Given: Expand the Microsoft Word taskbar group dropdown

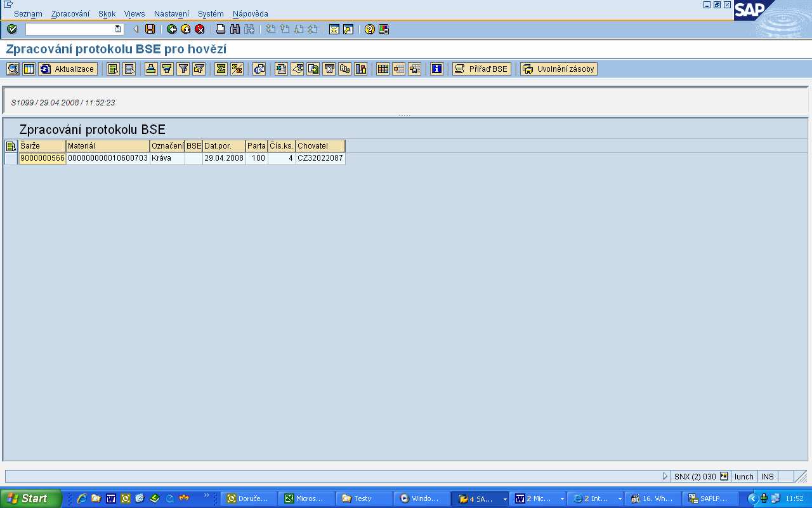Looking at the screenshot, I should (x=562, y=499).
